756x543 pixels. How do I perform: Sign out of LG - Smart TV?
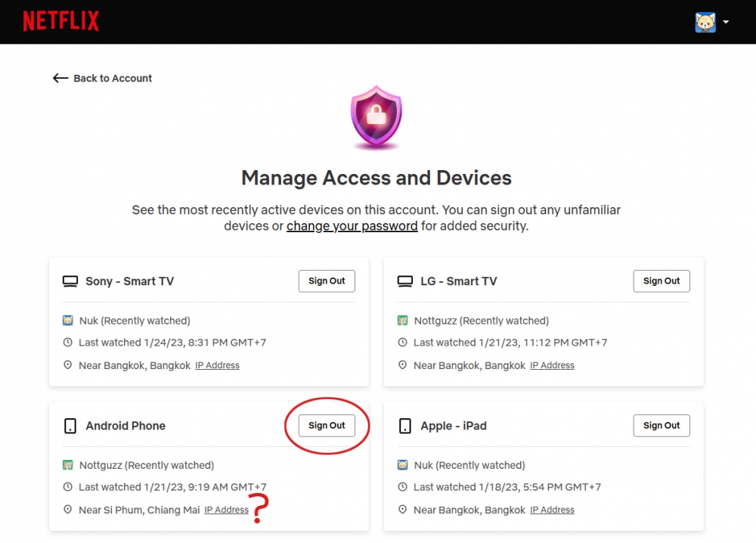[x=661, y=281]
